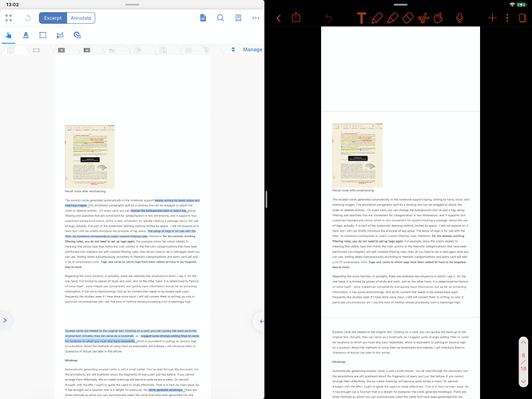Jump to previous page with up chevron
532x399 pixels.
[x=523, y=342]
